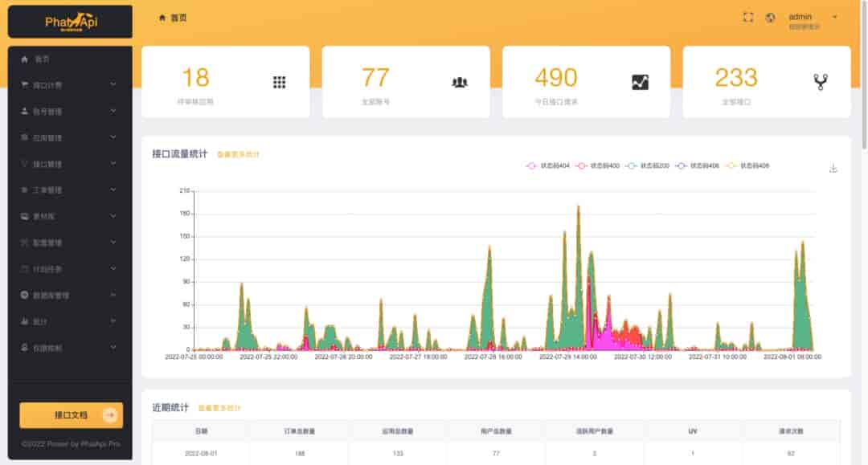Screen dimensions: 868x465
Task: Expand the 接口计费 menu chevron
Action: (x=113, y=84)
